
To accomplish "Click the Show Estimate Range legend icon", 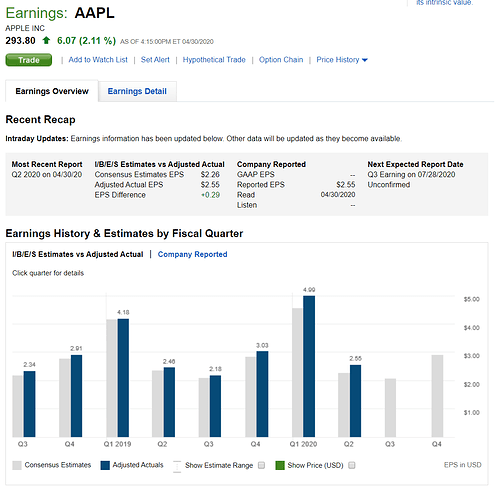I will coord(177,466).
